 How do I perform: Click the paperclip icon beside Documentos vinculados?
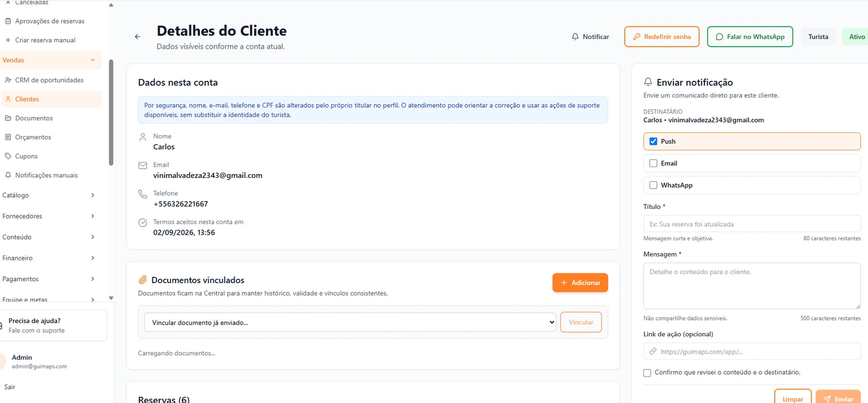point(143,280)
